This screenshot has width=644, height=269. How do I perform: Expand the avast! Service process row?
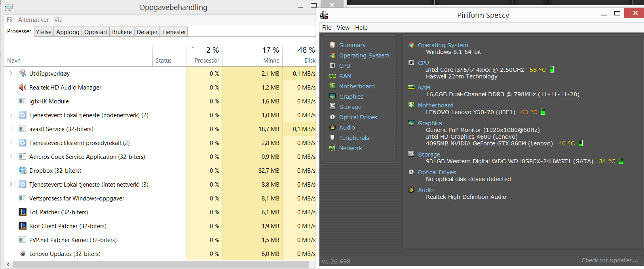(11, 129)
